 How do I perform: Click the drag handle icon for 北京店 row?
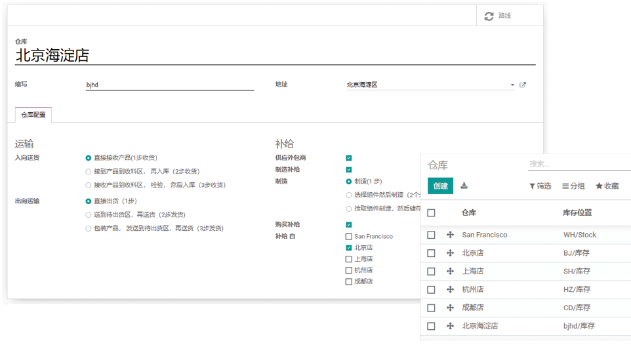click(450, 253)
